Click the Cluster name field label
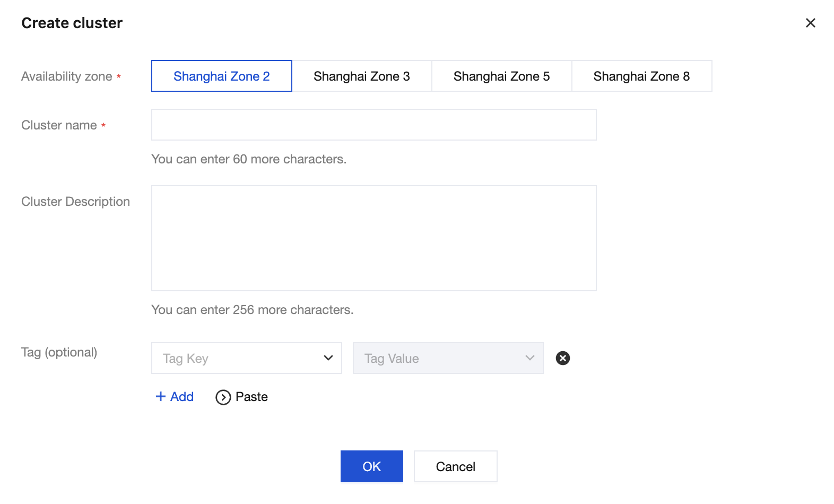Image resolution: width=834 pixels, height=504 pixels. (59, 125)
